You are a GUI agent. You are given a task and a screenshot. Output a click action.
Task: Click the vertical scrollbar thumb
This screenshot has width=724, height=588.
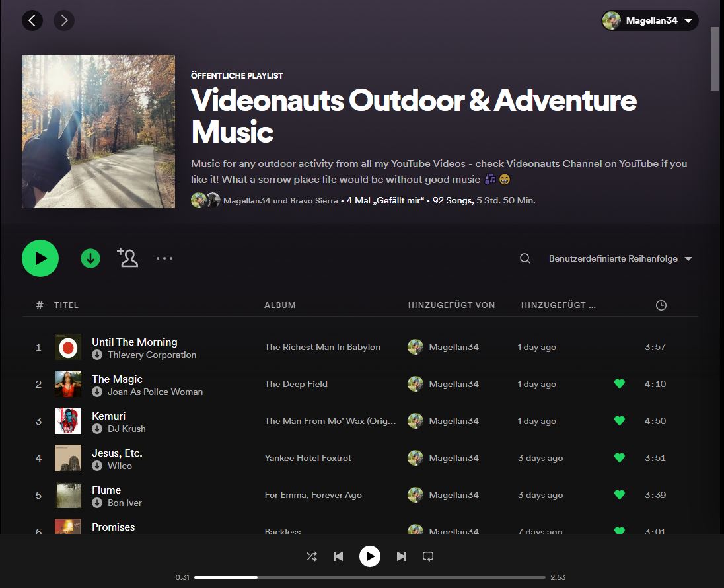(714, 59)
